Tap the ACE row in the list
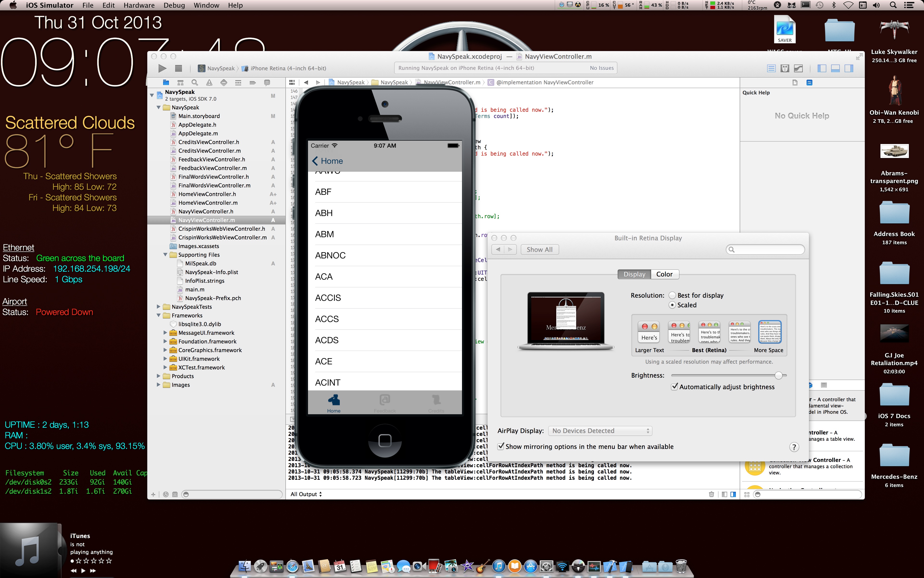Screen dimensions: 924x578 coord(385,361)
